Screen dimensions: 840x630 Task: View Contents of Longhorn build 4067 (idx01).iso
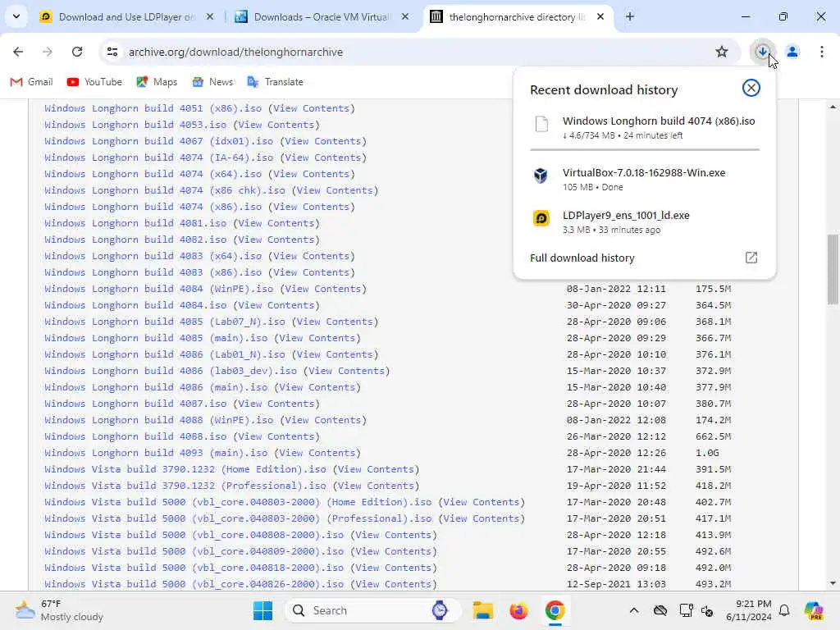[323, 141]
